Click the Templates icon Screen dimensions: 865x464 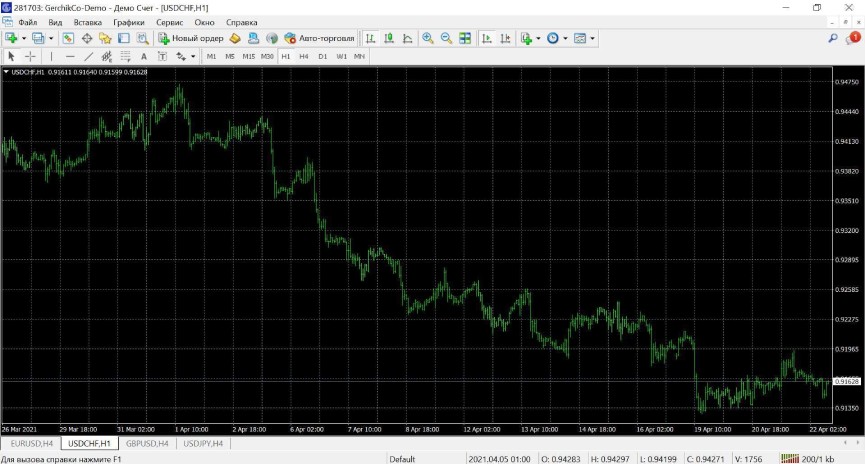click(x=580, y=38)
